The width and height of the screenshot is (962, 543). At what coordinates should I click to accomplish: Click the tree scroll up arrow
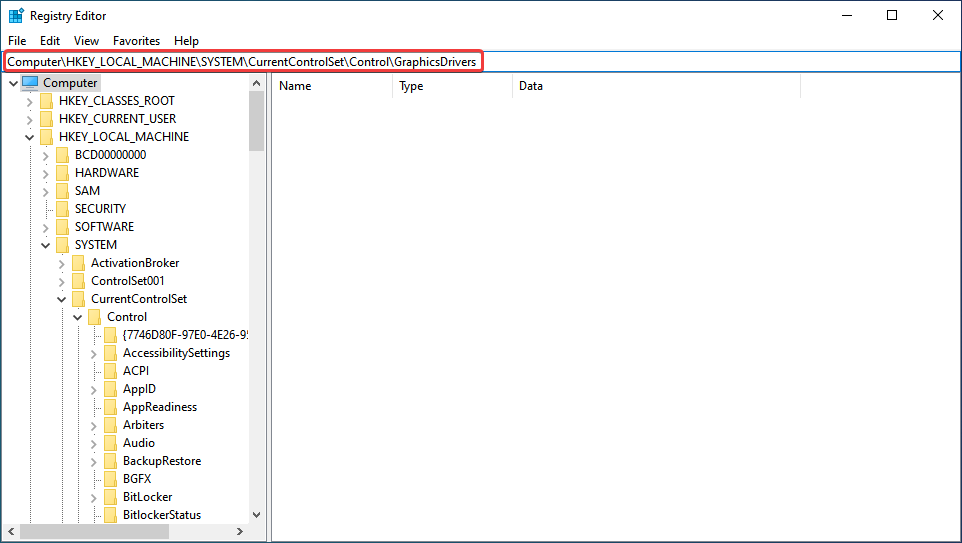(x=256, y=83)
